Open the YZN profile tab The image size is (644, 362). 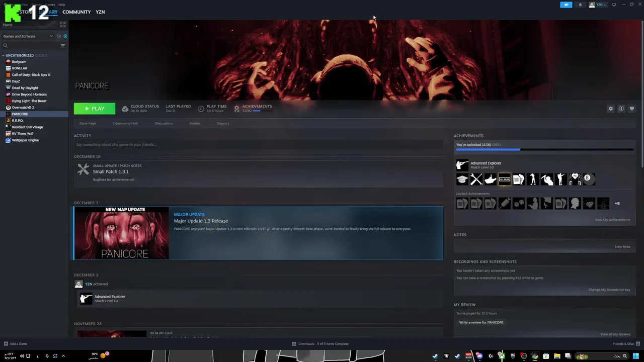pos(100,12)
